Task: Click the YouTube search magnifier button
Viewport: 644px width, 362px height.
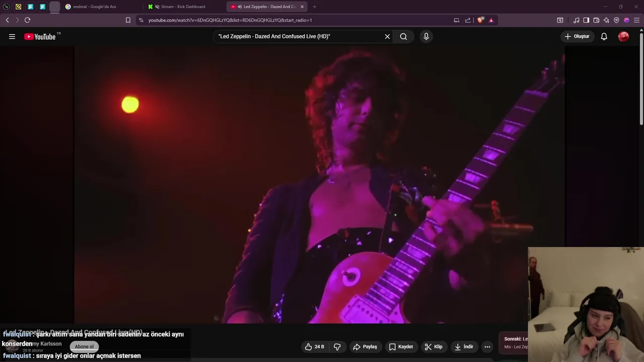Action: (404, 36)
